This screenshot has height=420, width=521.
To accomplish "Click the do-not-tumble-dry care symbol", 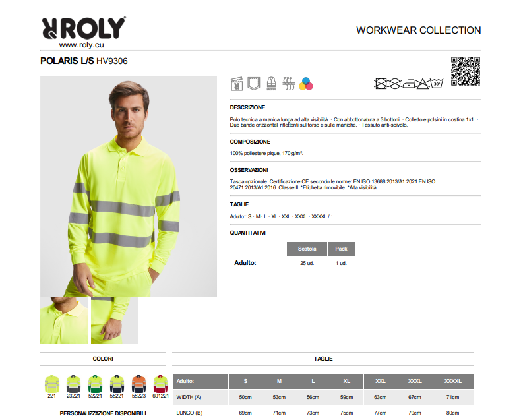I will point(381,84).
